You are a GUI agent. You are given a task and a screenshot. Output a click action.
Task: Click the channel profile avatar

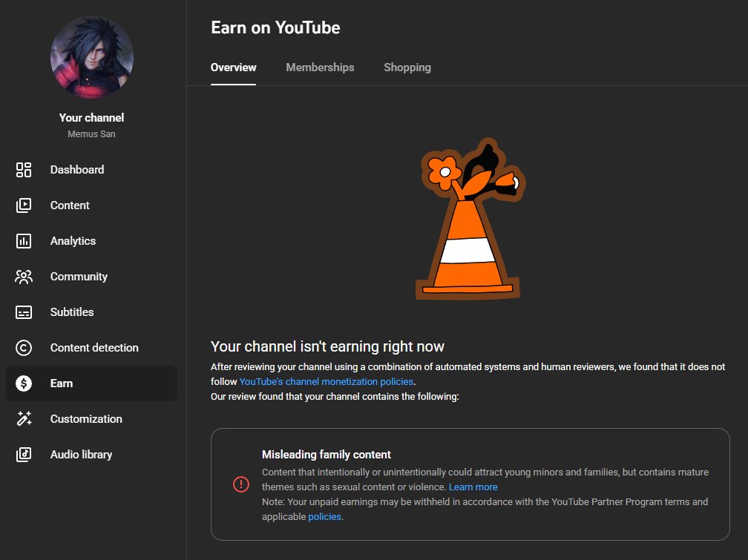tap(91, 57)
